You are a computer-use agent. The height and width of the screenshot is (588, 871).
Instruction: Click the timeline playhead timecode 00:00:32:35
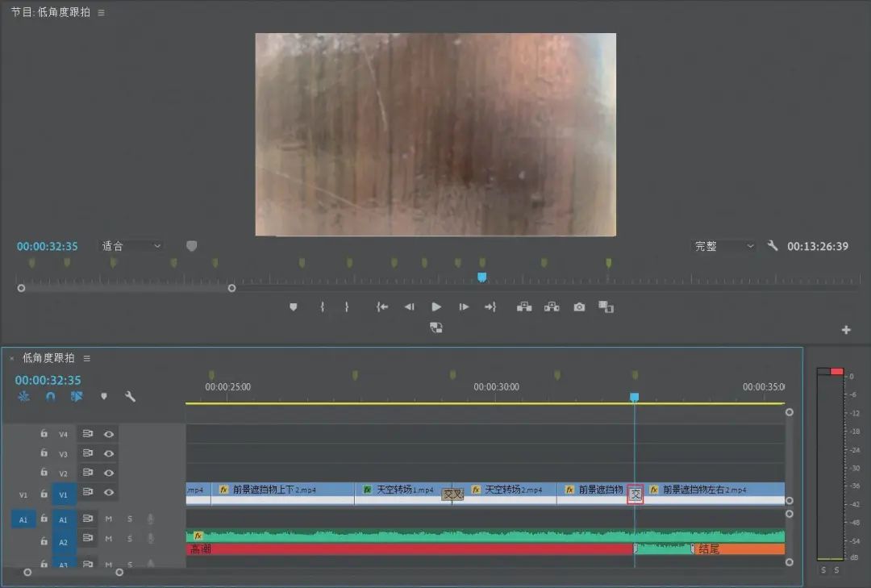48,380
